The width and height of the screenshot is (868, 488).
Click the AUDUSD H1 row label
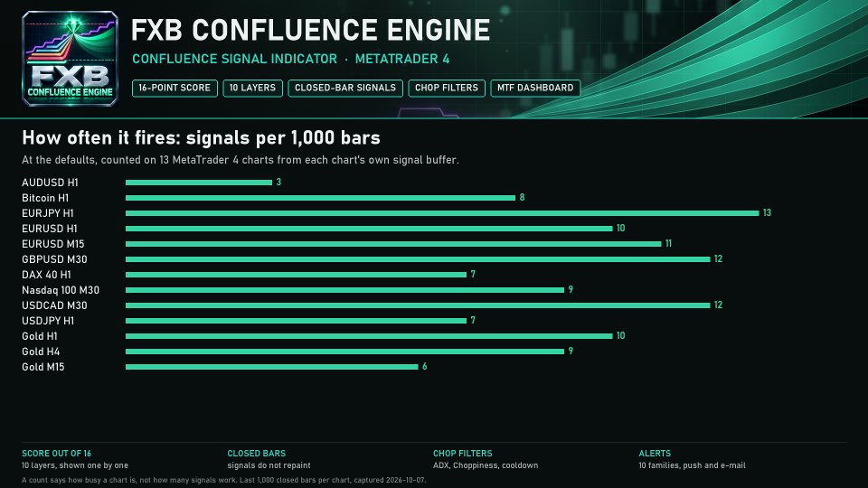coord(50,183)
